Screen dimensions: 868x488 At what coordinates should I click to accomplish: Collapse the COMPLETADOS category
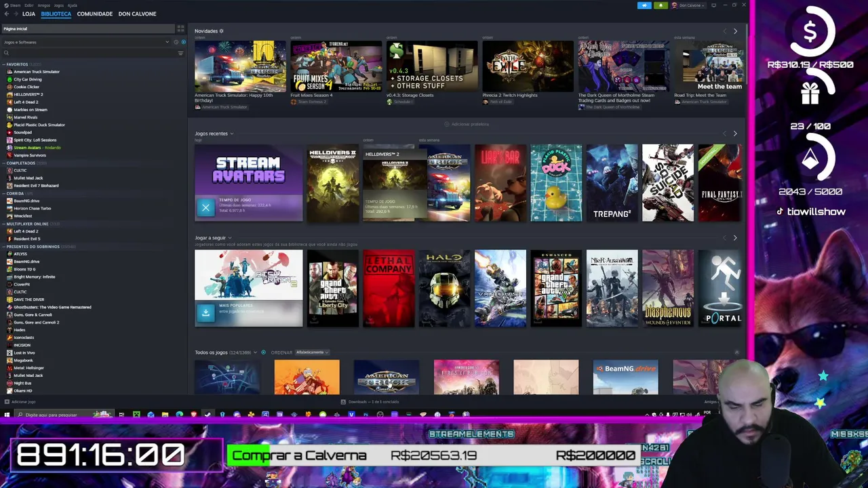pyautogui.click(x=4, y=163)
